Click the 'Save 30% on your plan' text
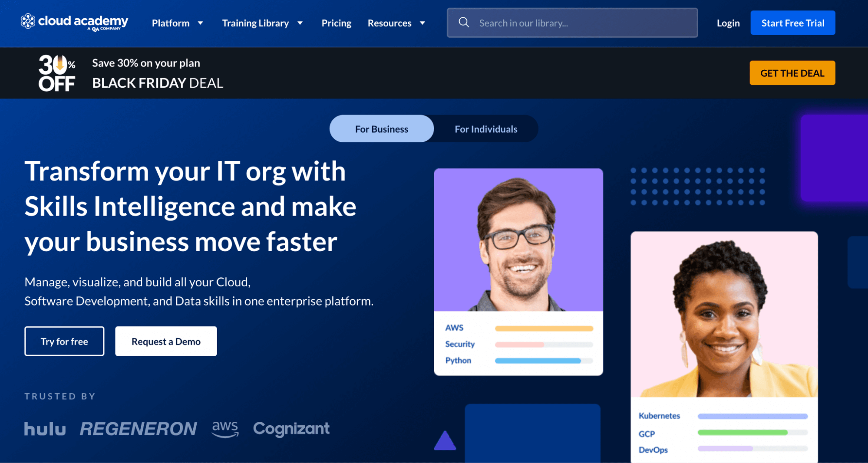This screenshot has height=463, width=868. [146, 63]
